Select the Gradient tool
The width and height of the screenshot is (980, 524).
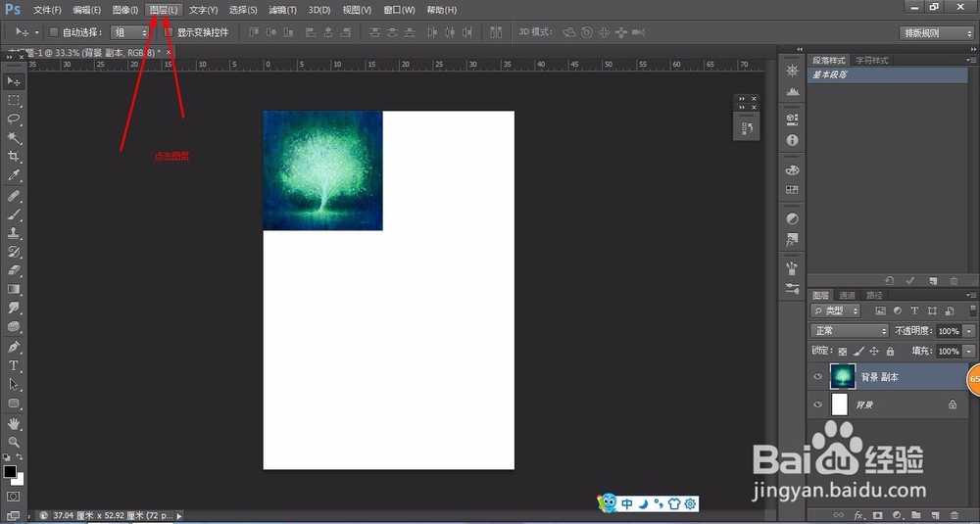(x=14, y=289)
